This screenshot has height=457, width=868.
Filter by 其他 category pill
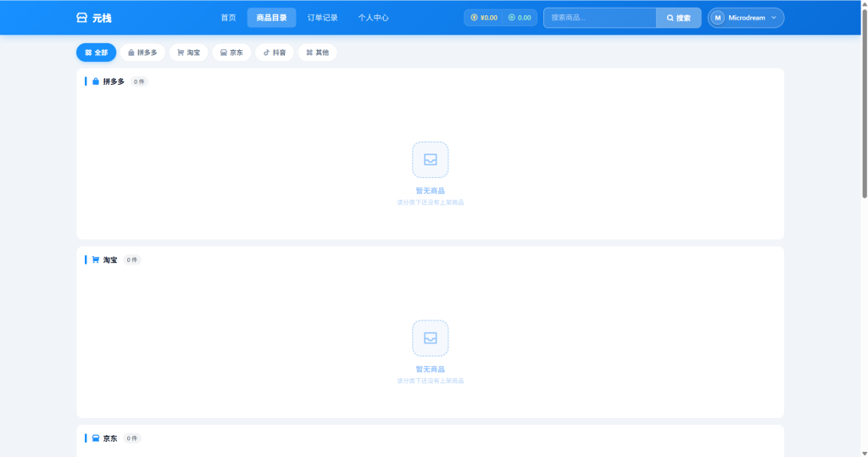click(x=318, y=53)
